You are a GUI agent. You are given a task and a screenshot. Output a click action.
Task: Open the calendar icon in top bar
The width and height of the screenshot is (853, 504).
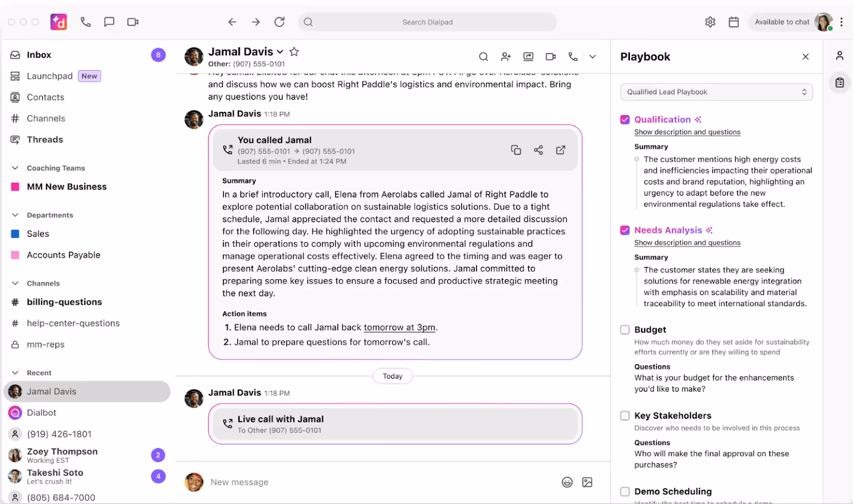click(x=734, y=22)
